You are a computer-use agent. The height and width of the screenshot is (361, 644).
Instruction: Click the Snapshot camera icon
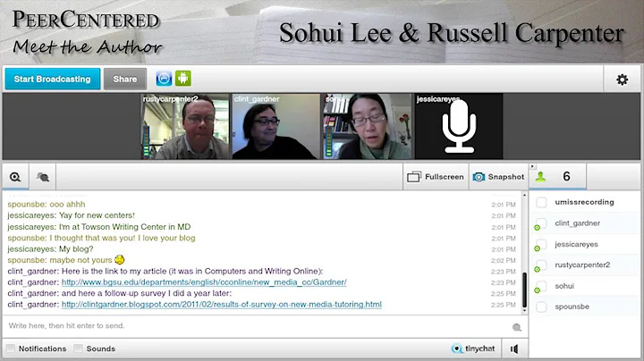click(479, 177)
